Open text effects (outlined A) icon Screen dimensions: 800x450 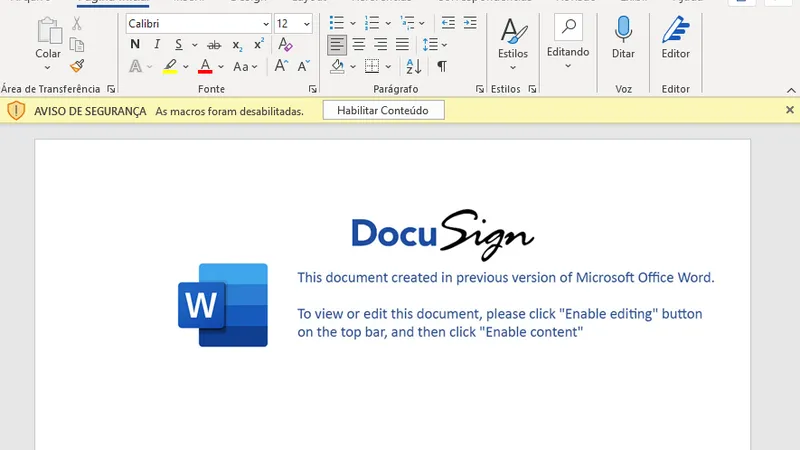click(135, 66)
